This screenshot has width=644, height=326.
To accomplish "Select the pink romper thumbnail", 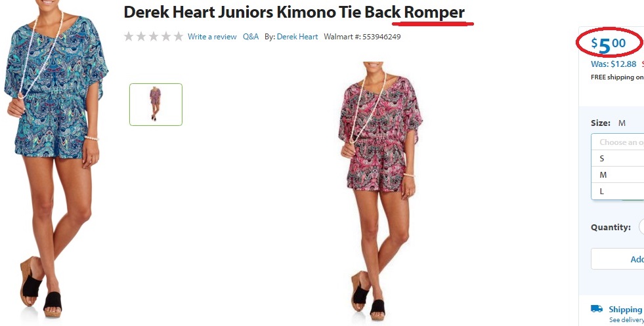I will click(x=156, y=104).
